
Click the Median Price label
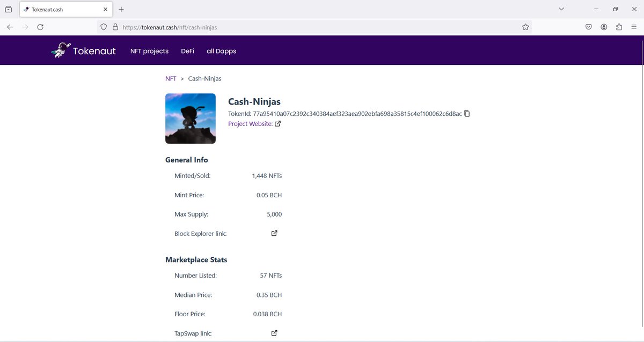tap(193, 295)
